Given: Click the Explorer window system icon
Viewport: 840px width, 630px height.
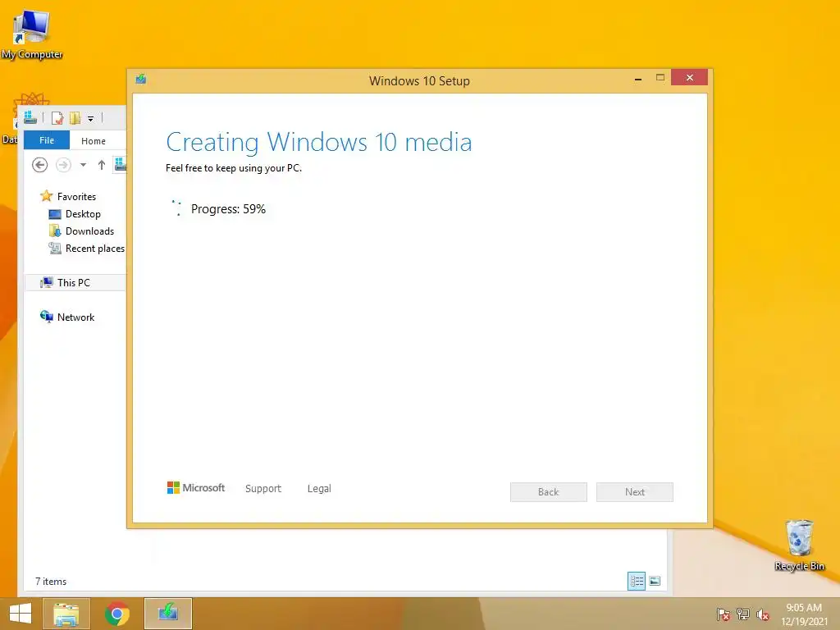Looking at the screenshot, I should [x=30, y=117].
